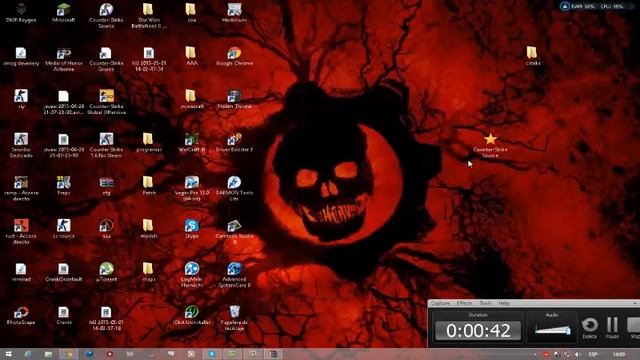Open IObit Uninstaller shortcut
The image size is (640, 360).
pyautogui.click(x=191, y=315)
